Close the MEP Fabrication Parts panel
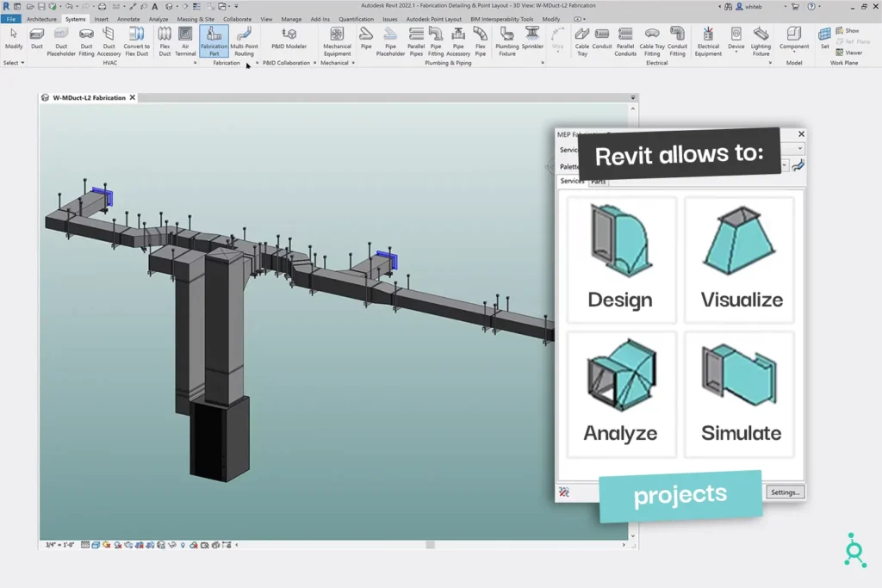882x588 pixels. pyautogui.click(x=801, y=133)
